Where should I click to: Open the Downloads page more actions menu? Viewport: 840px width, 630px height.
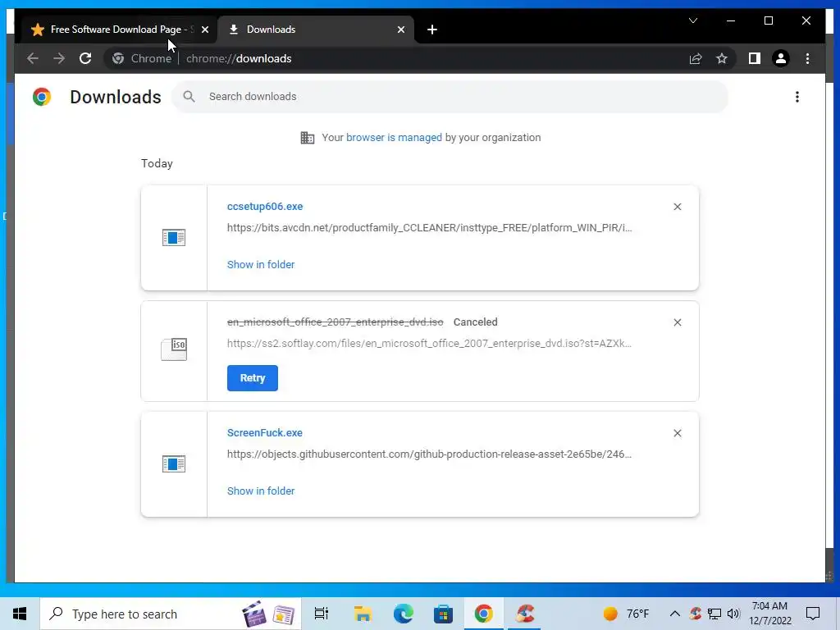[797, 97]
